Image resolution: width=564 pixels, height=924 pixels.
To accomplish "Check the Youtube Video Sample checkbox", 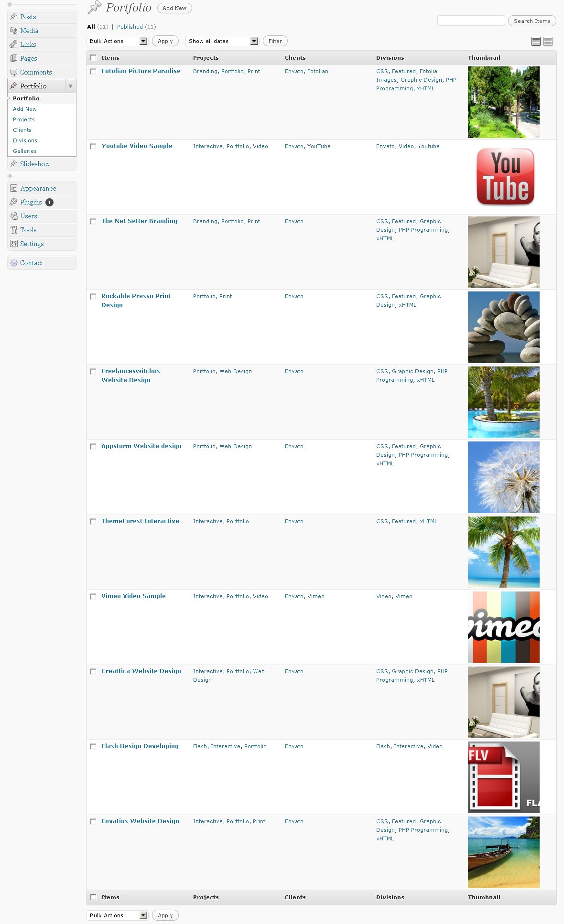I will tap(93, 147).
